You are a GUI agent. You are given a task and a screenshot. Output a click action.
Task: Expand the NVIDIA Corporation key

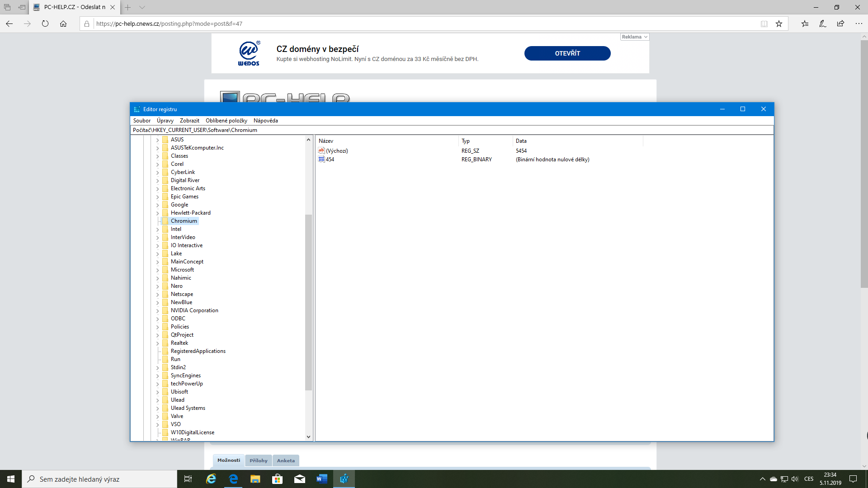158,311
